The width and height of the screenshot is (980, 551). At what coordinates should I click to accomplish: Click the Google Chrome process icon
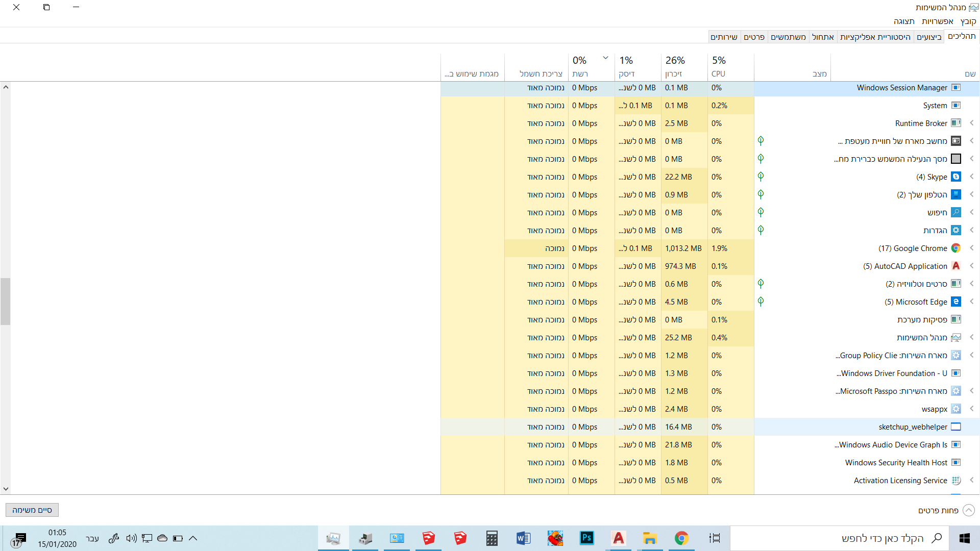[956, 248]
